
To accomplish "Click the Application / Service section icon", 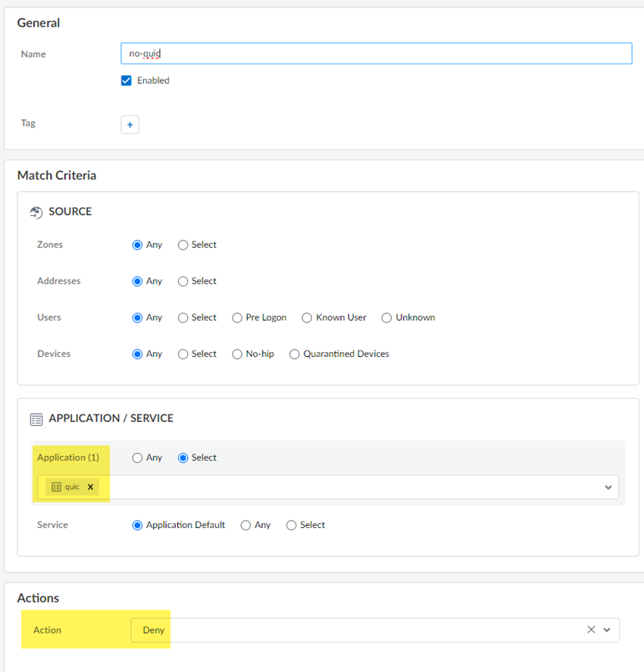I will coord(36,419).
